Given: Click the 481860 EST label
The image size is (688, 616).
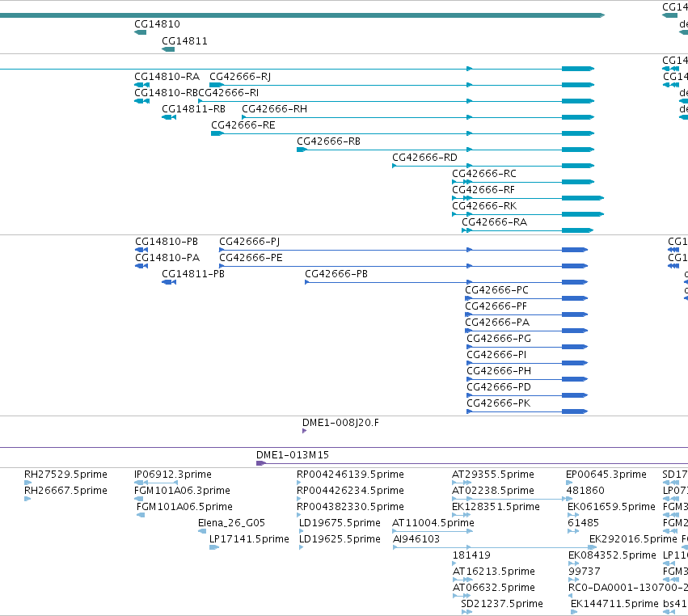Looking at the screenshot, I should (x=585, y=491).
